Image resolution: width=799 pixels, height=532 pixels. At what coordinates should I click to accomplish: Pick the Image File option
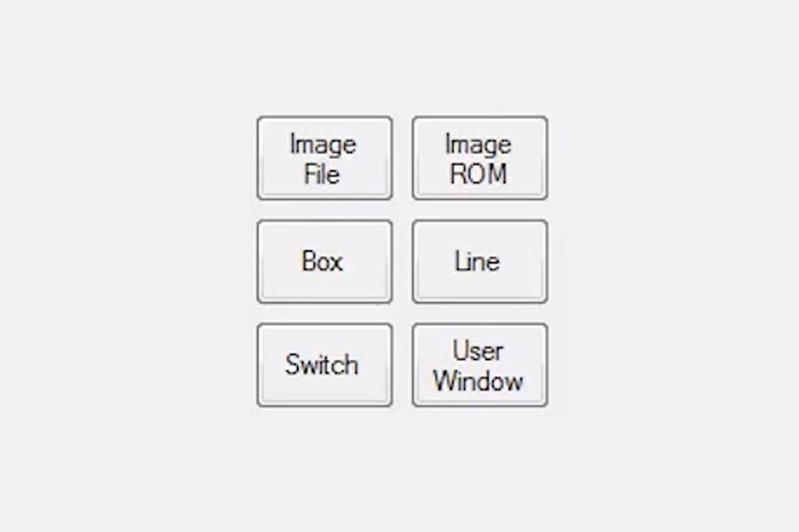click(324, 158)
